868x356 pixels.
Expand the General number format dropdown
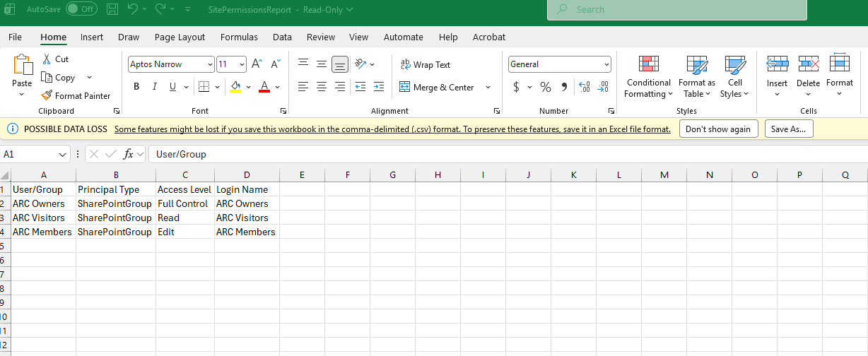pos(606,64)
